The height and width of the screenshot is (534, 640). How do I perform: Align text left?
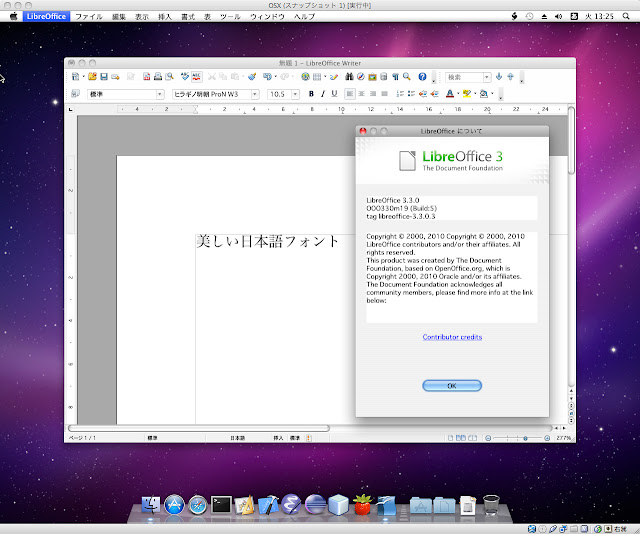350,94
